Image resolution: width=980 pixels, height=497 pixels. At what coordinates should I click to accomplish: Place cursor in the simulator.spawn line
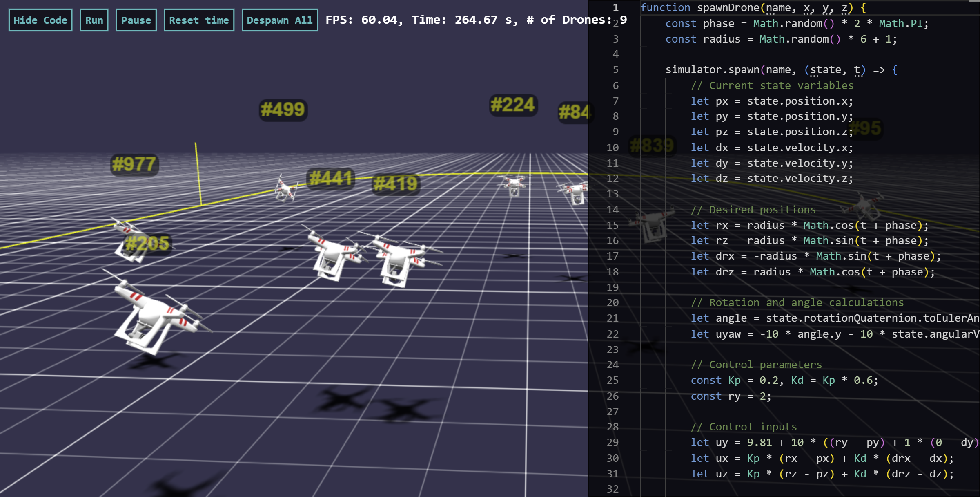click(x=781, y=70)
